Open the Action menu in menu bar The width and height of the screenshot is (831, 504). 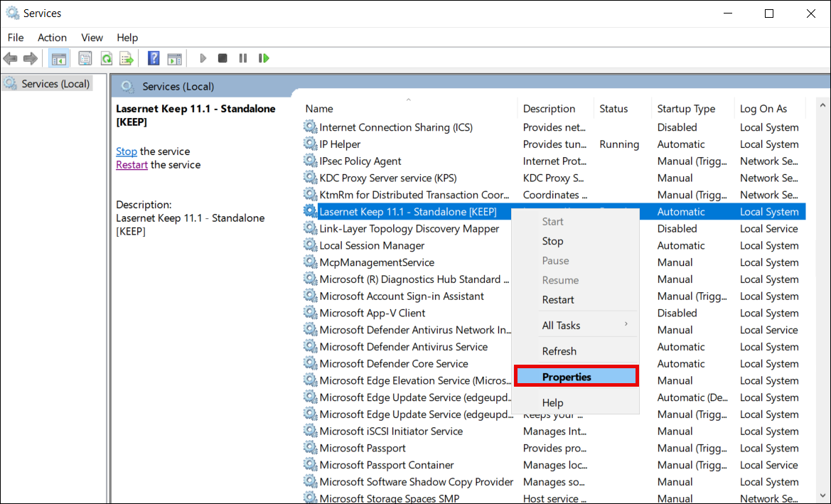(52, 38)
